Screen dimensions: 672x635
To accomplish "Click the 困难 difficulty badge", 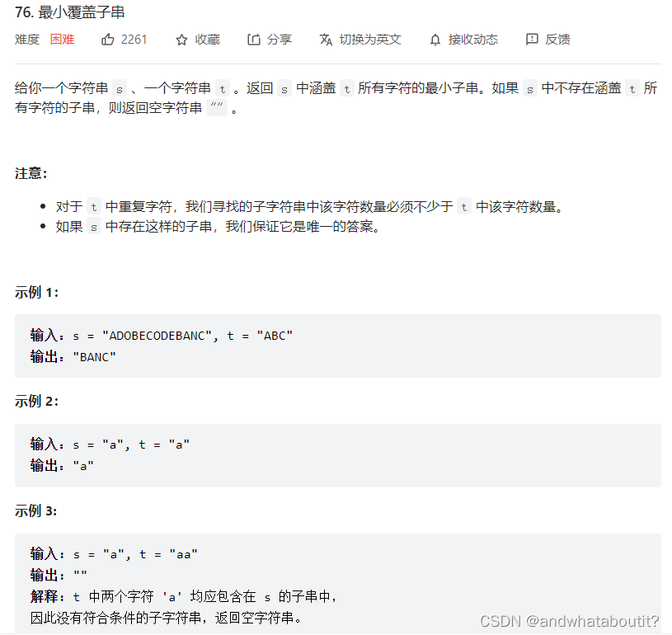I will click(63, 39).
